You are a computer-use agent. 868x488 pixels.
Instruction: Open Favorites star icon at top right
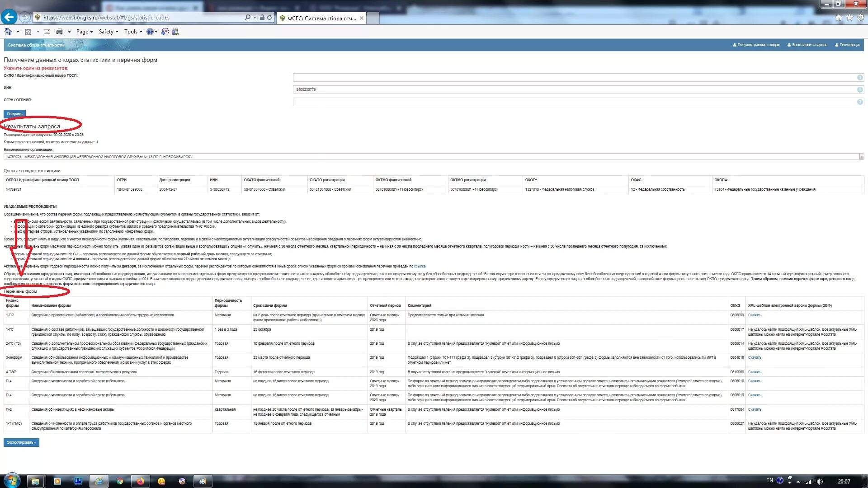849,18
